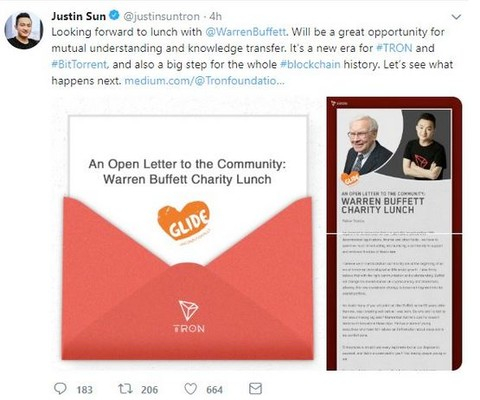
Task: Click the blue verified badge beside Justin Sun
Action: (x=114, y=16)
